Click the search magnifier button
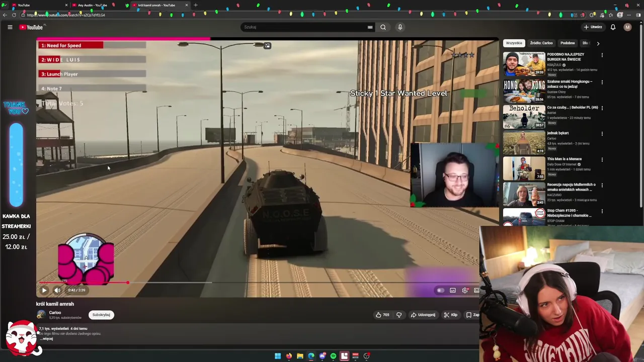This screenshot has width=644, height=362. (x=383, y=27)
